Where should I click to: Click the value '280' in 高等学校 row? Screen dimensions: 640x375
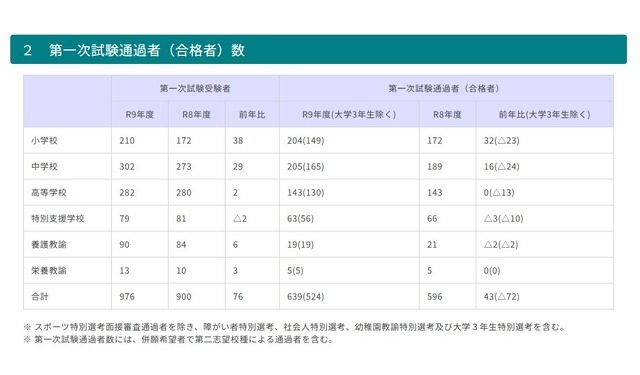point(184,193)
